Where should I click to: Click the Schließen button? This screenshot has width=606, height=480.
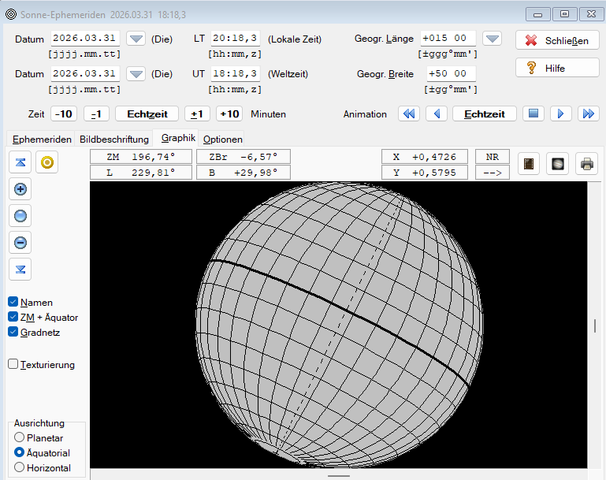point(556,39)
